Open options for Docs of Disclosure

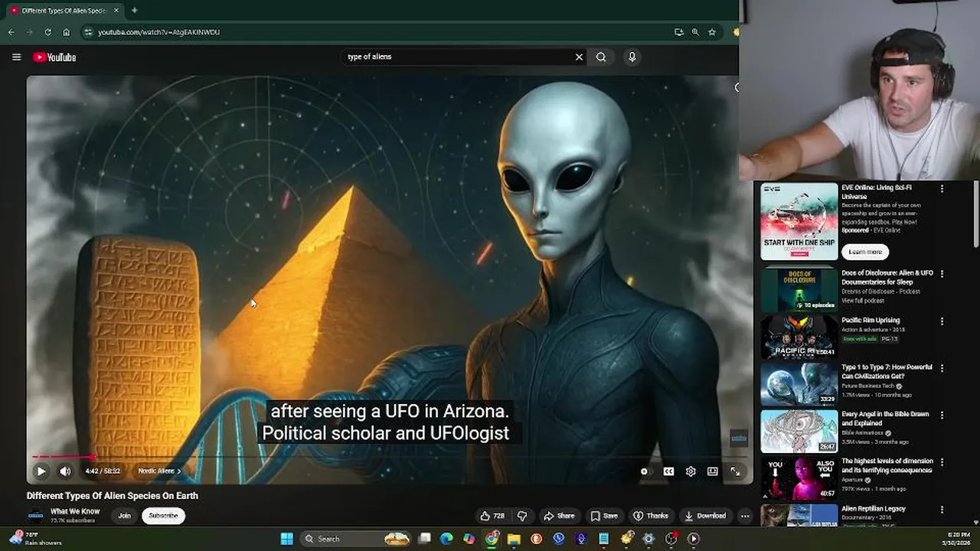(942, 274)
